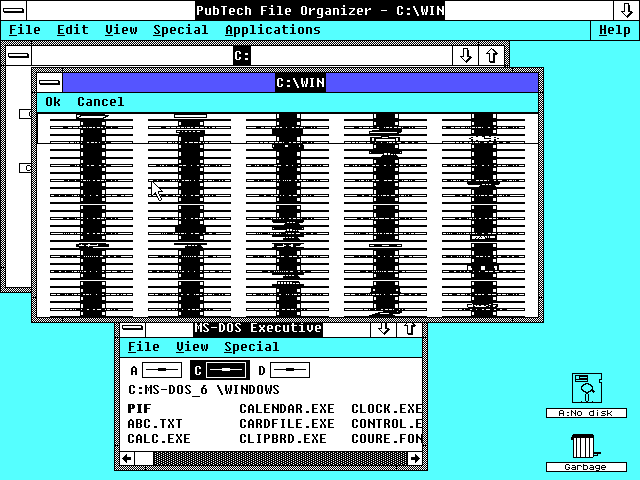The width and height of the screenshot is (640, 480).
Task: Click the down arrow on MS-DOS Executive
Action: 383,329
